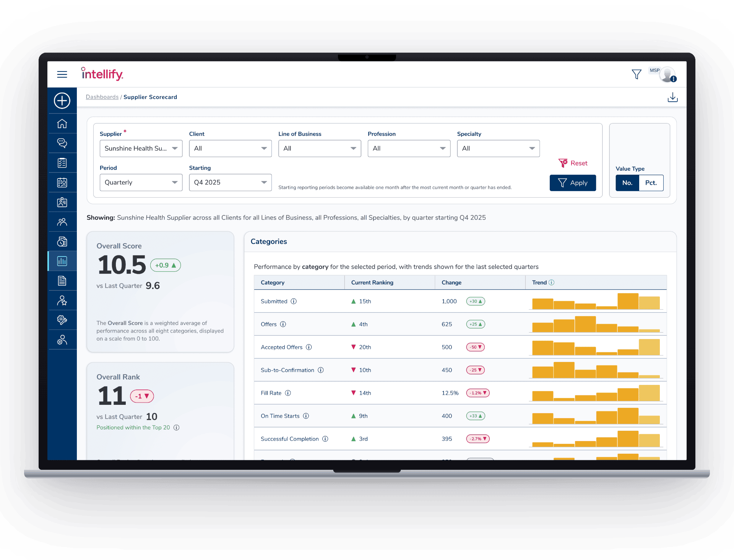Open the gear and wrench icon in sidebar
Image resolution: width=734 pixels, height=560 pixels.
tap(62, 320)
